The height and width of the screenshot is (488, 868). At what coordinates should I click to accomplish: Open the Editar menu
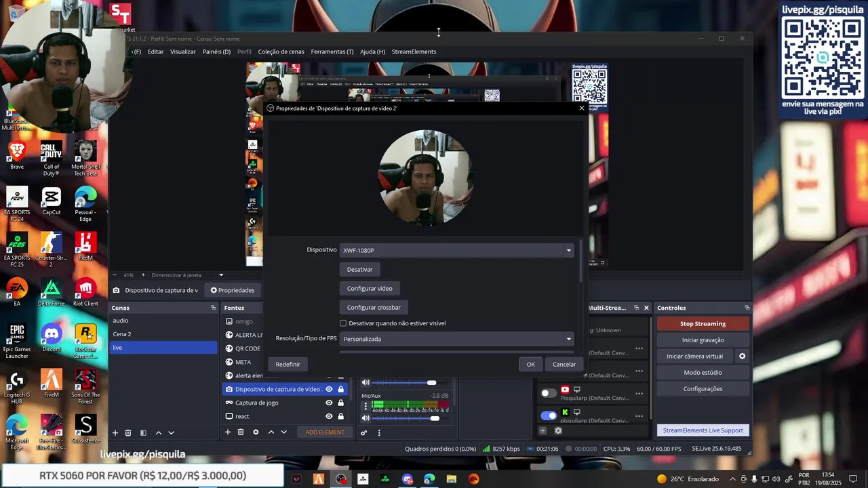156,52
